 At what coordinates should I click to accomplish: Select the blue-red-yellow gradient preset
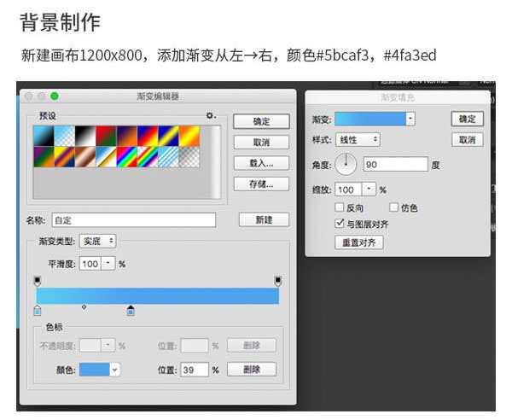point(148,136)
